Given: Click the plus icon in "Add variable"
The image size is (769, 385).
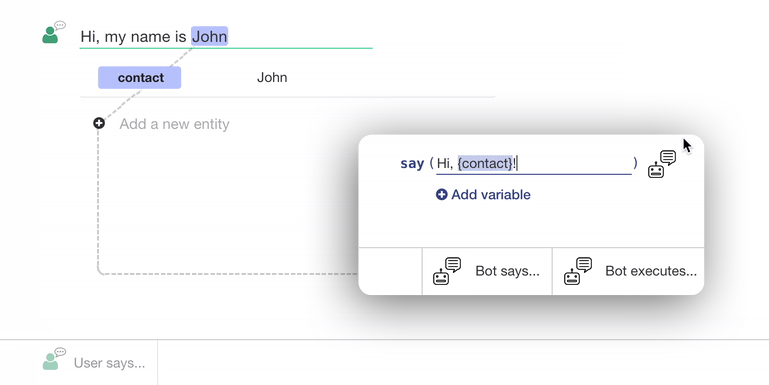Looking at the screenshot, I should (441, 195).
